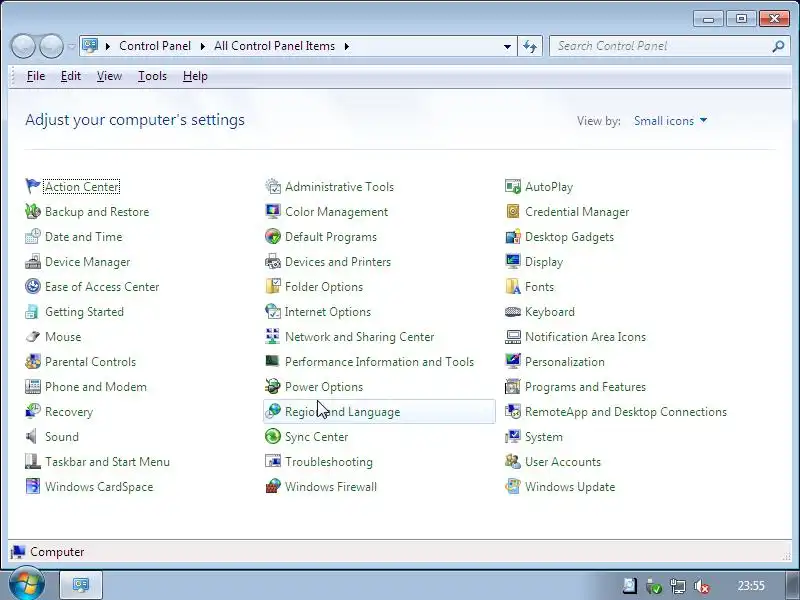The height and width of the screenshot is (600, 800).
Task: Click the taskbar clock showing 23:55
Action: 751,586
